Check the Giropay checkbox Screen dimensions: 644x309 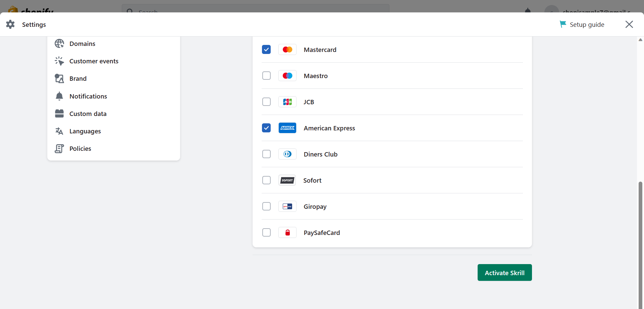pyautogui.click(x=266, y=206)
